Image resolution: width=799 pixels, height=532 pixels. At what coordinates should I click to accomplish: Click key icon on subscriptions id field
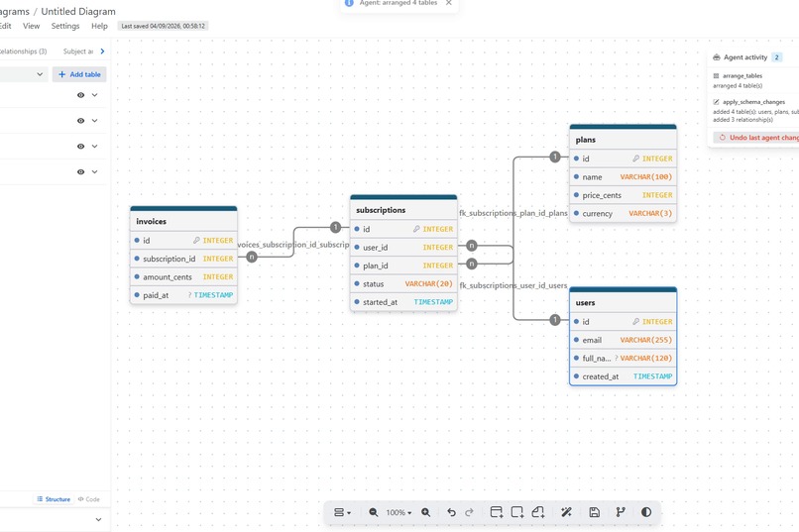point(416,229)
